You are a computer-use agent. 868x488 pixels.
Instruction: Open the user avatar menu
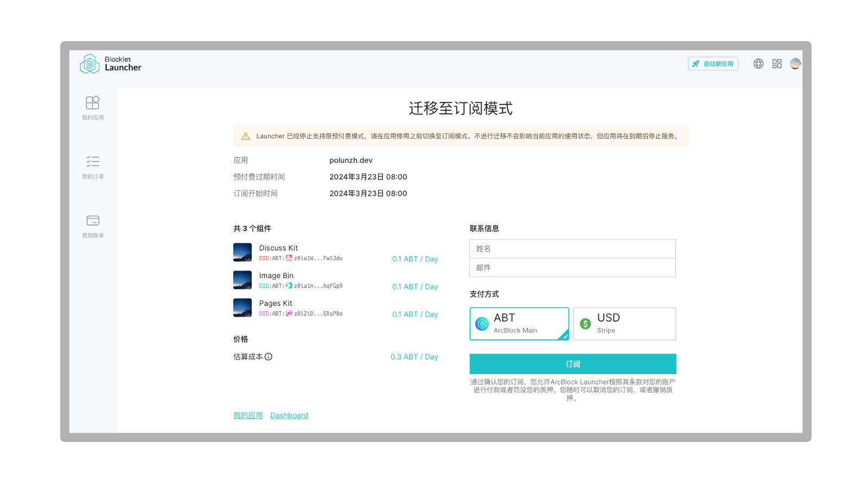point(795,63)
